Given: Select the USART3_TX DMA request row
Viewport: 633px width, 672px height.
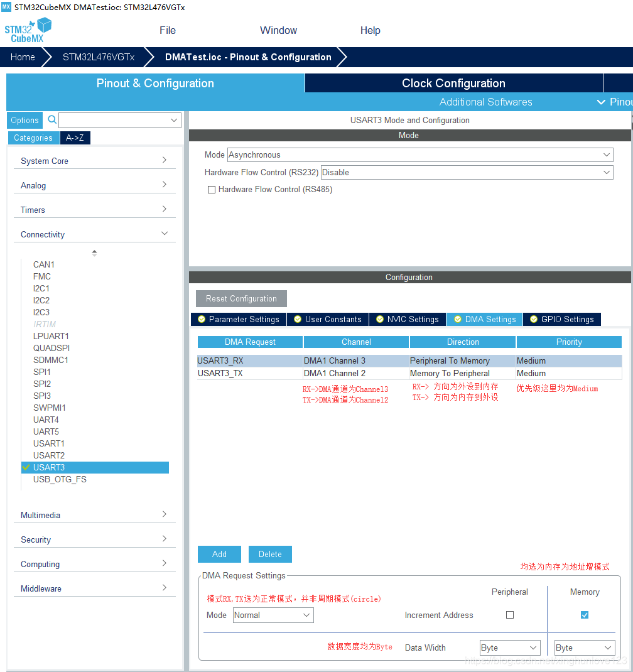Looking at the screenshot, I should (409, 373).
